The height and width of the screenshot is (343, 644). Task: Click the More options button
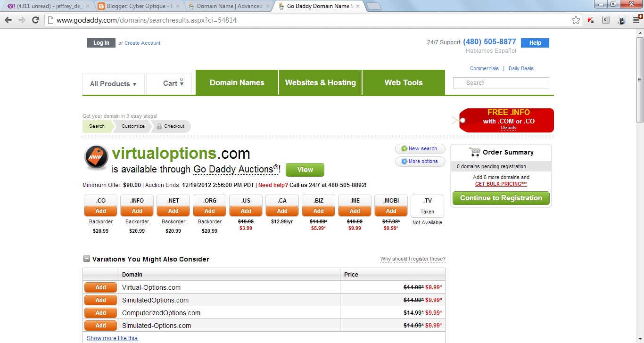coord(420,162)
